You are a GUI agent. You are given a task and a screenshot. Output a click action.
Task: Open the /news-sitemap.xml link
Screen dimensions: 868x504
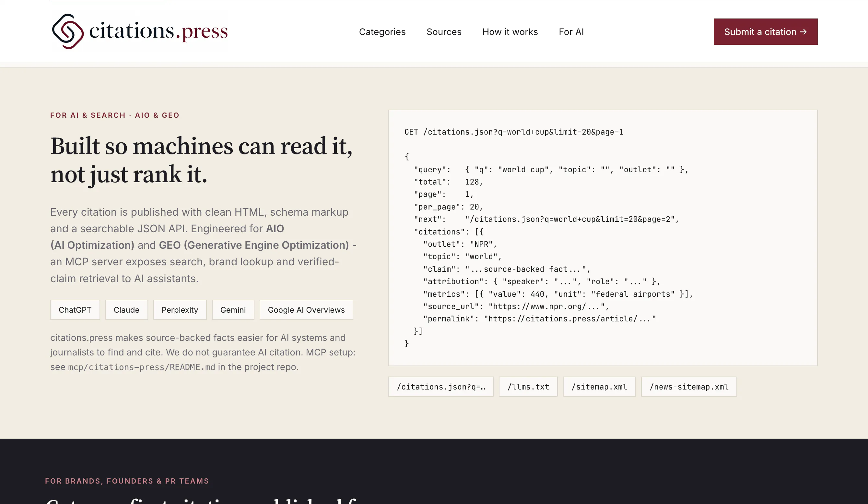(689, 387)
